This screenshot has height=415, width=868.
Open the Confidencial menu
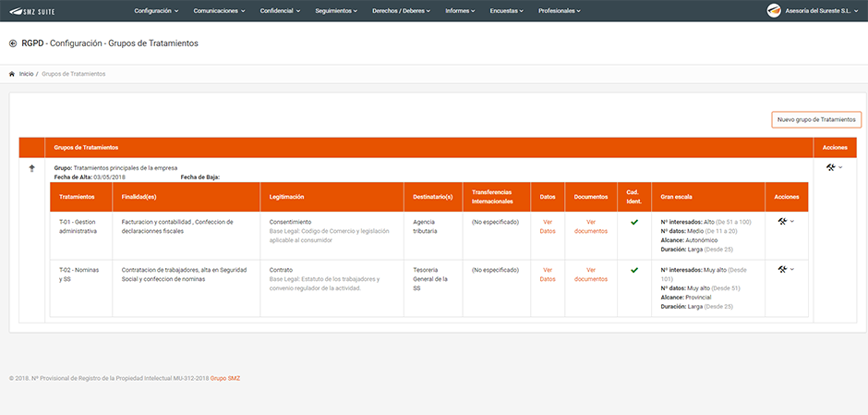point(280,10)
